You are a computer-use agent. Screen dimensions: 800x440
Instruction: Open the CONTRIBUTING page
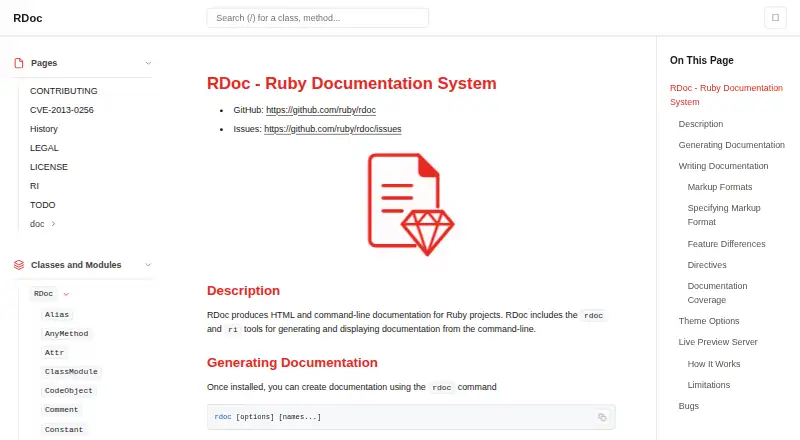(64, 91)
